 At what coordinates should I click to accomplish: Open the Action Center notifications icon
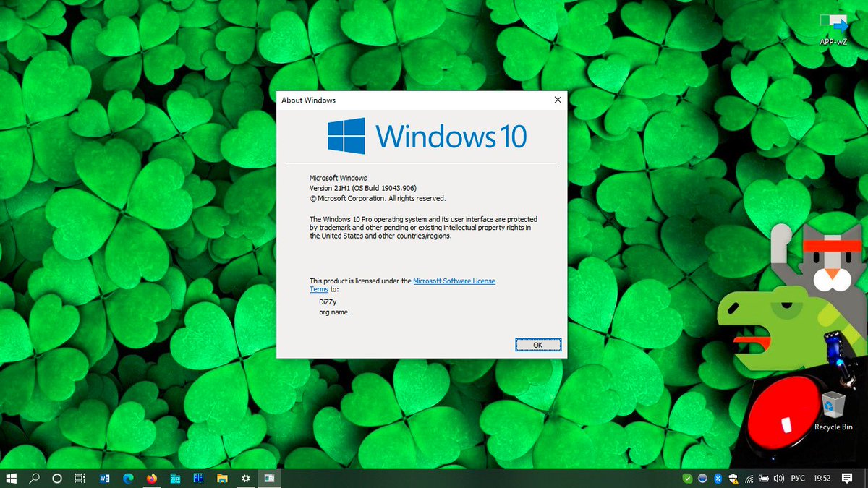(x=847, y=478)
